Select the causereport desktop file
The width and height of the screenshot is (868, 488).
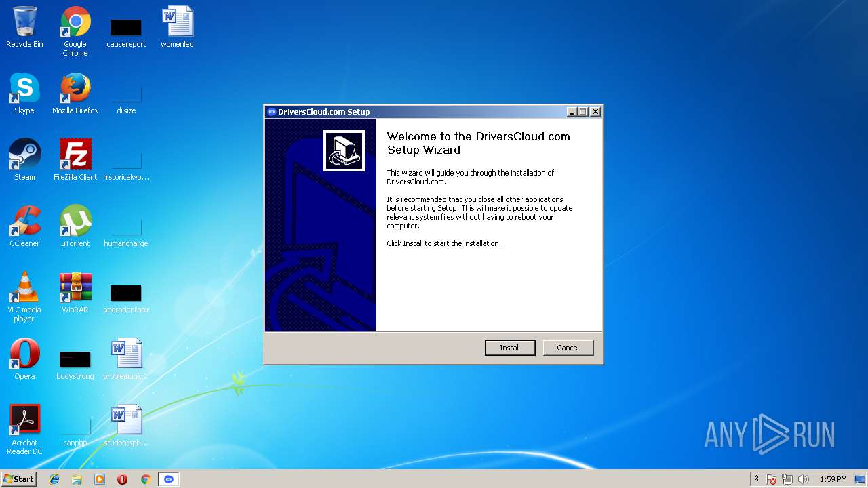coord(126,32)
